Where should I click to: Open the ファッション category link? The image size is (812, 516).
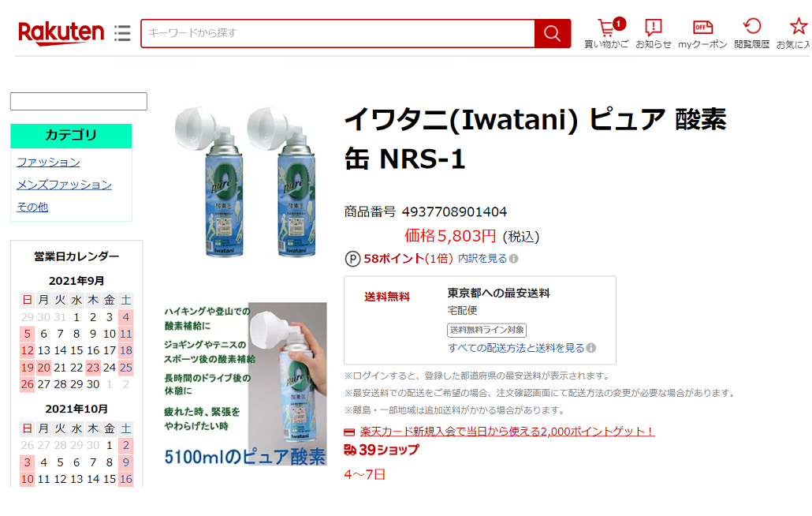tap(48, 163)
